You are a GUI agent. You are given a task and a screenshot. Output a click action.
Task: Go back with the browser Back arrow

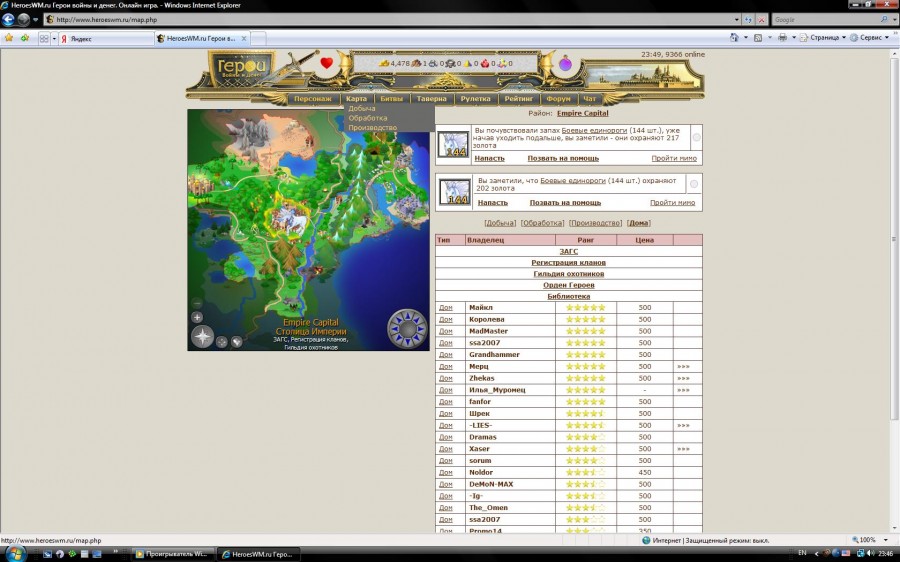click(x=8, y=20)
